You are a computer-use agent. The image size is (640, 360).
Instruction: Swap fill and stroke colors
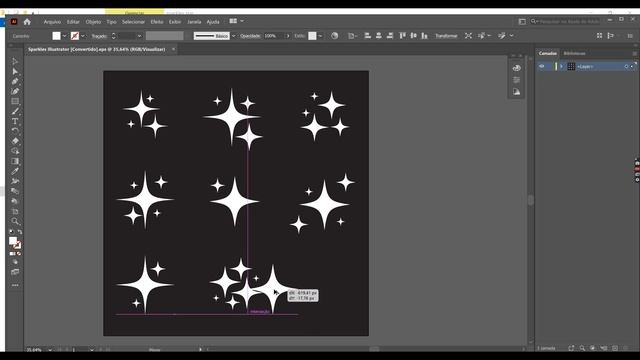[20, 232]
